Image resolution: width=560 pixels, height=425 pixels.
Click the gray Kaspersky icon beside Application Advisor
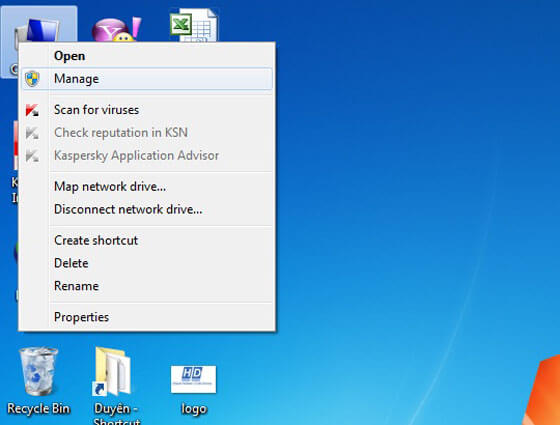point(32,156)
